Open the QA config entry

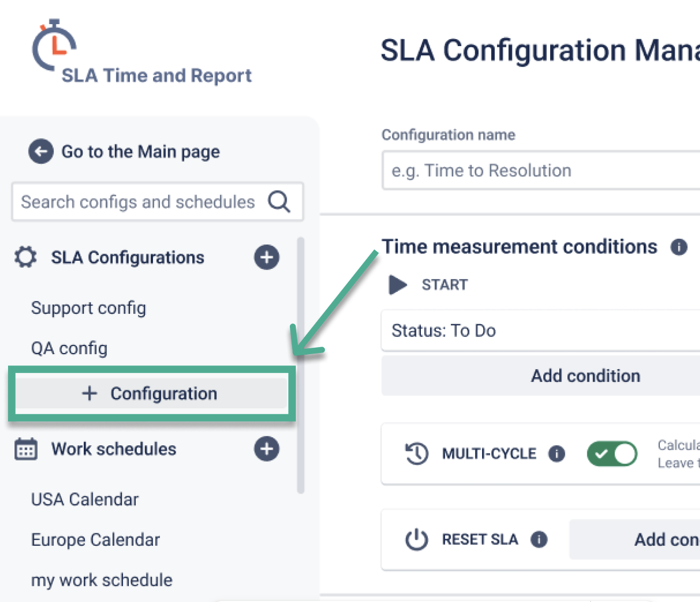coord(69,348)
